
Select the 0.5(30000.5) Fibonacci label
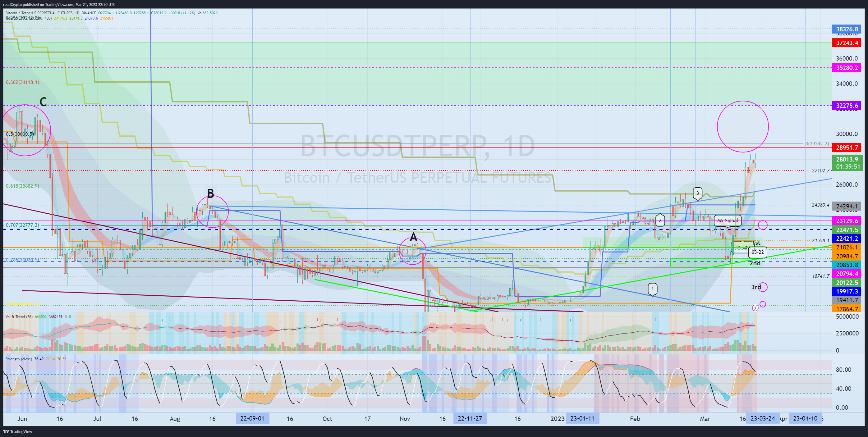[x=20, y=134]
